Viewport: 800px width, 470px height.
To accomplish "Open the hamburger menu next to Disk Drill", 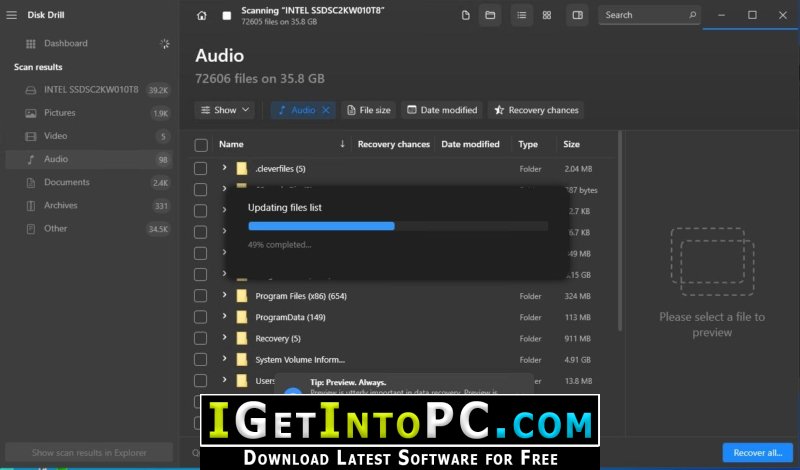I will coord(11,15).
